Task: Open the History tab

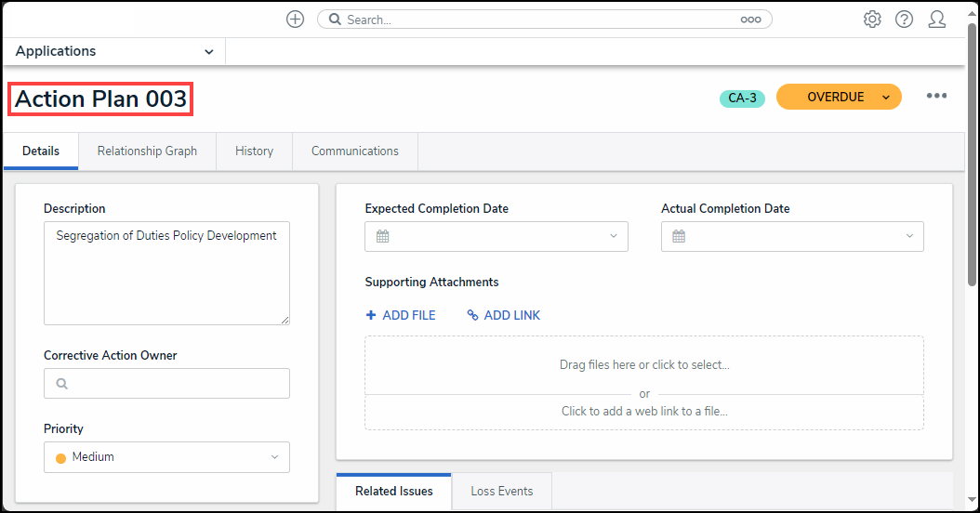Action: point(254,151)
